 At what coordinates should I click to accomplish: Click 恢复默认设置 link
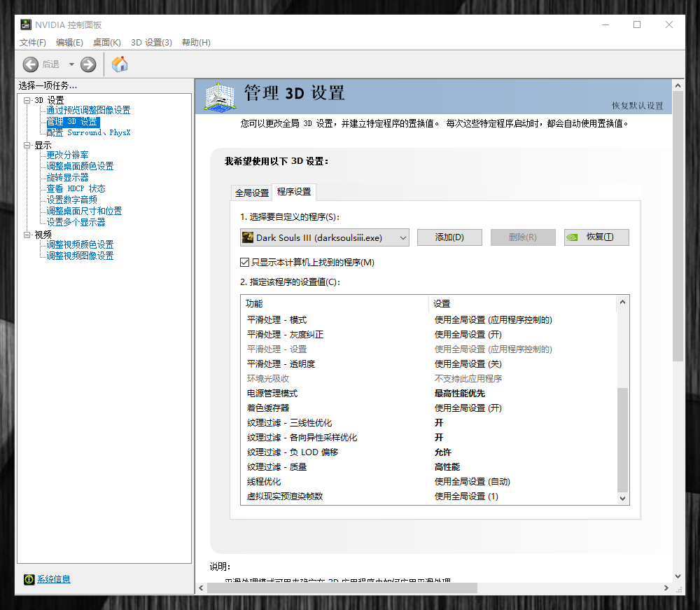tap(638, 106)
